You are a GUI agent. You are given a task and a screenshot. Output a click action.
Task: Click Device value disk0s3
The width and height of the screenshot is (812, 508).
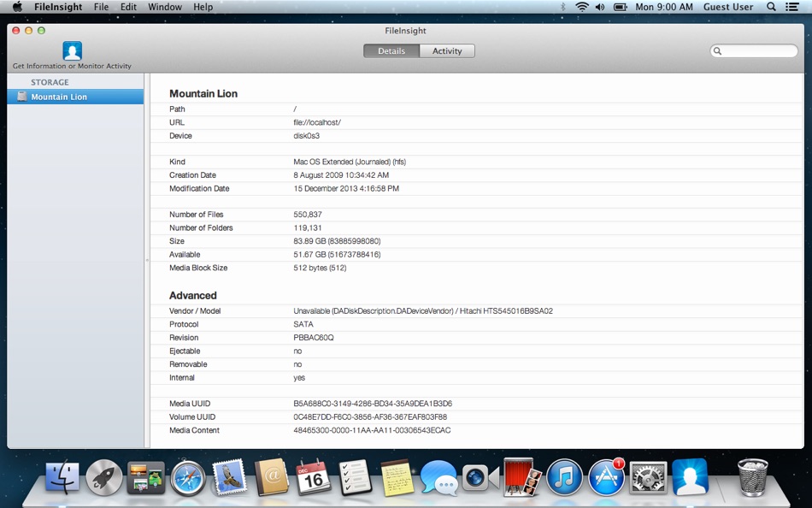[307, 136]
